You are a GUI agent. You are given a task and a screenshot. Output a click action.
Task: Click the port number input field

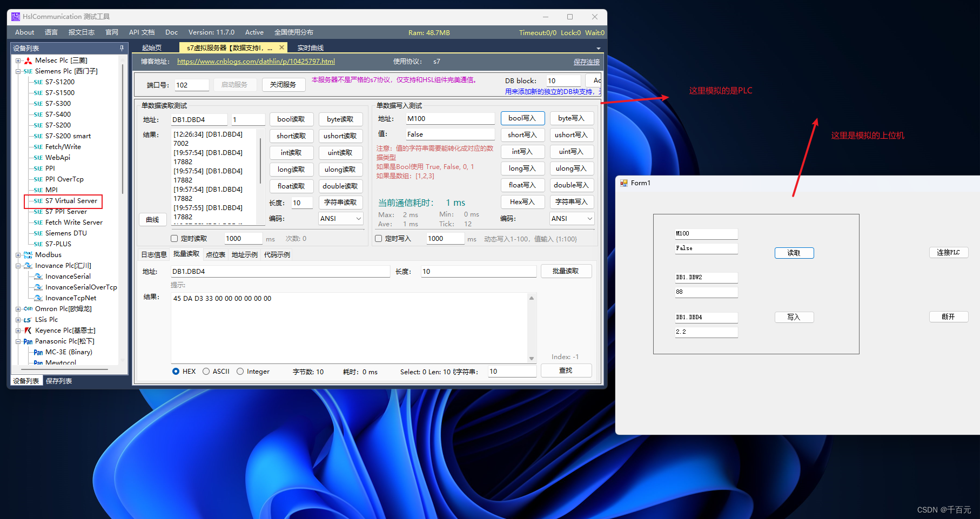[191, 85]
